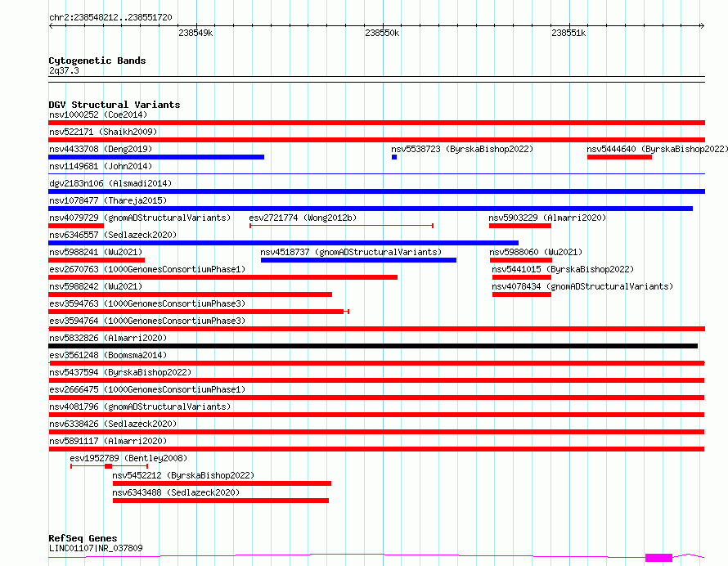This screenshot has height=566, width=728.
Task: Click esv1952789 (Bentley2008) label
Action: click(128, 458)
